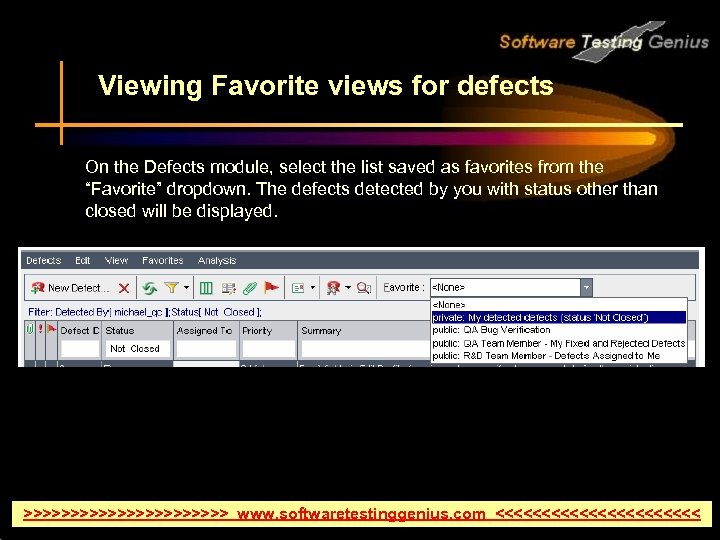
Task: Click the Defect ID column header
Action: (x=79, y=331)
